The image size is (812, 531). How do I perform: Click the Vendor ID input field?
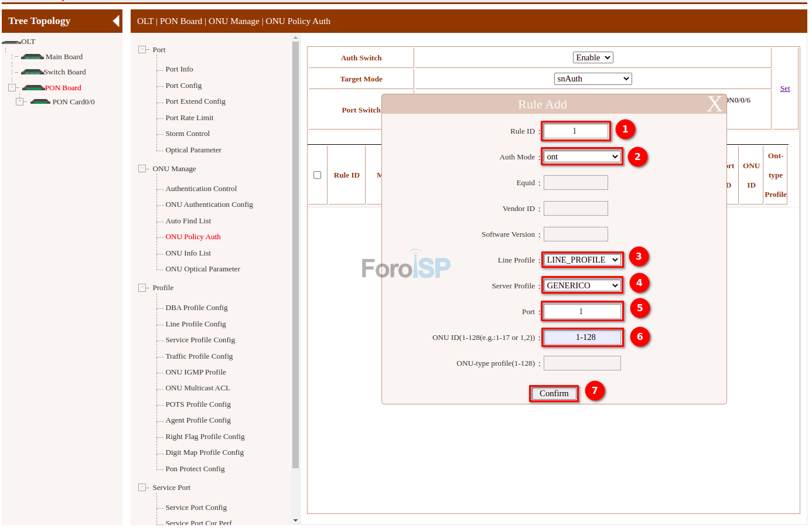[x=576, y=208]
